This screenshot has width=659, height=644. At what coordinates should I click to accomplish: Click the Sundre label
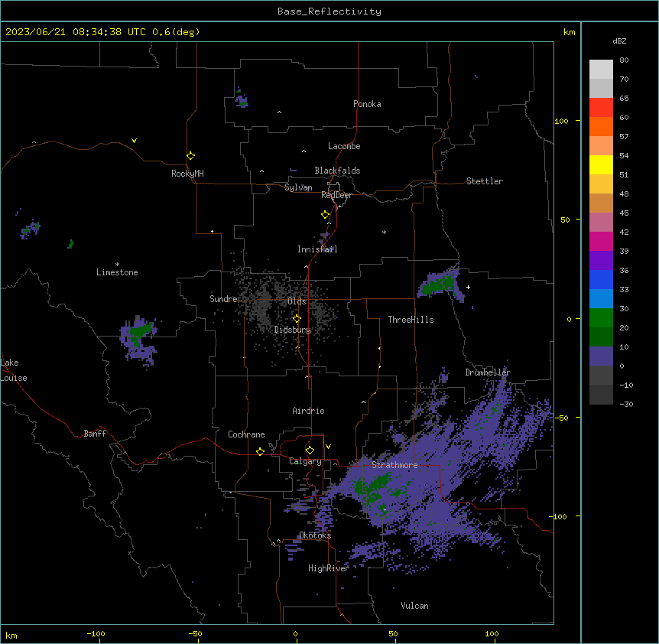(x=223, y=299)
